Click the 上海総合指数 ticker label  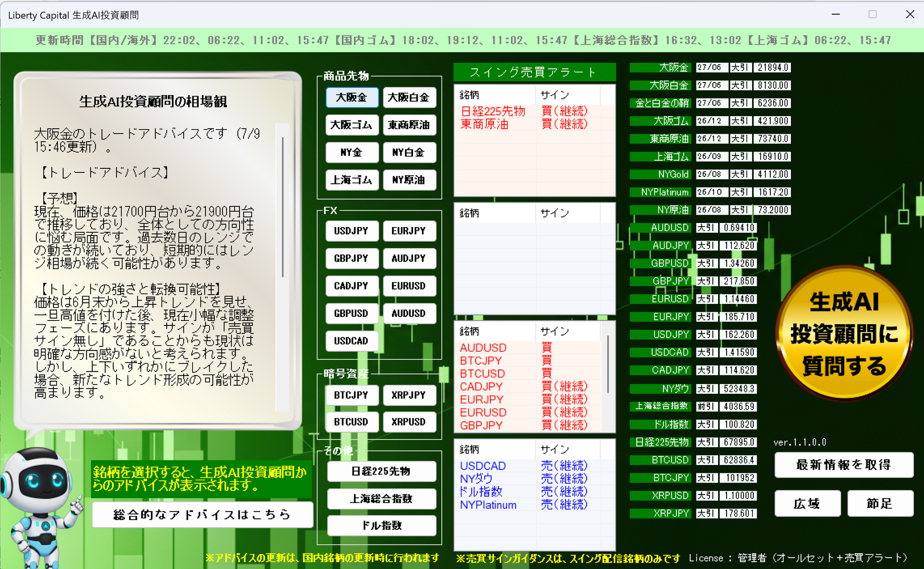[x=661, y=406]
